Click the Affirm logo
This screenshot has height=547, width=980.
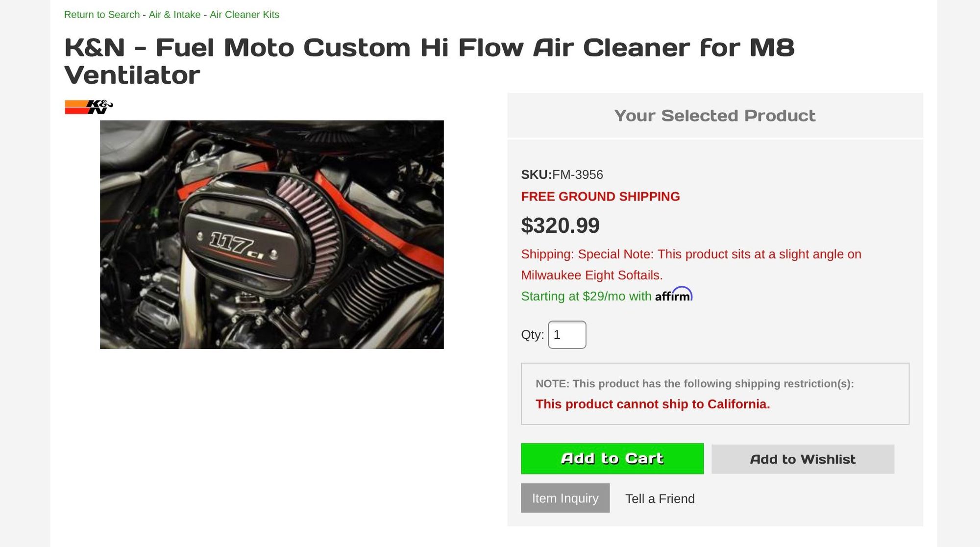point(674,295)
